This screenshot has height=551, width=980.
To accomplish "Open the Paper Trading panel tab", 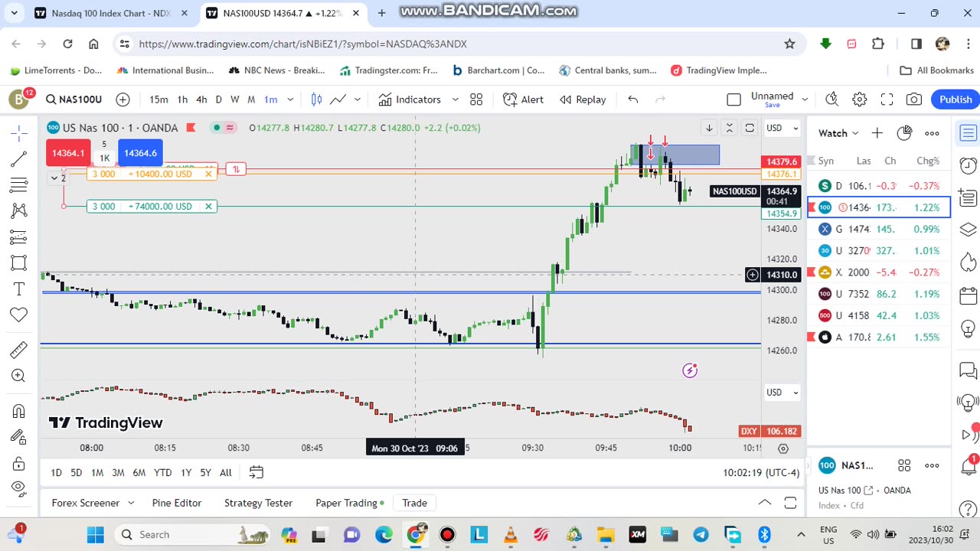I will [350, 503].
